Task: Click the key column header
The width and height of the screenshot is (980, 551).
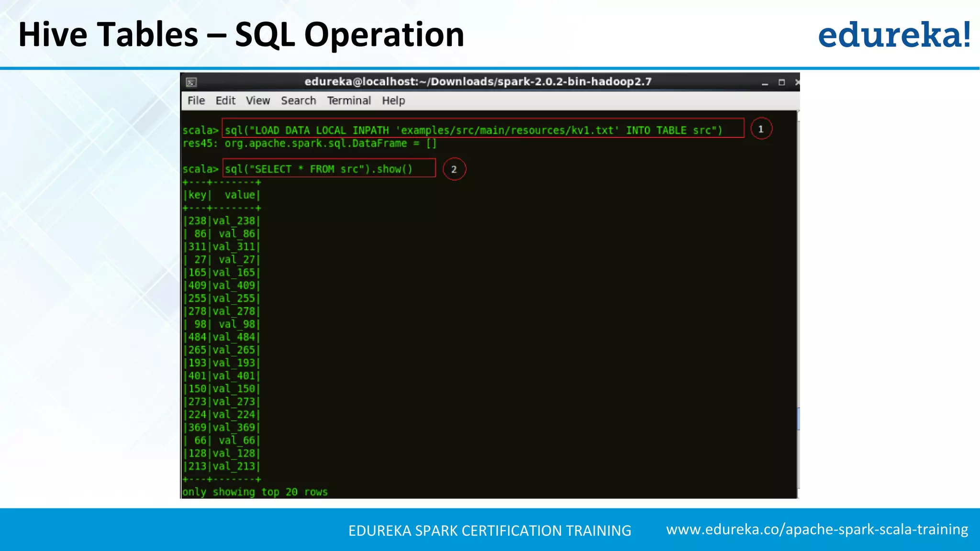Action: point(197,195)
